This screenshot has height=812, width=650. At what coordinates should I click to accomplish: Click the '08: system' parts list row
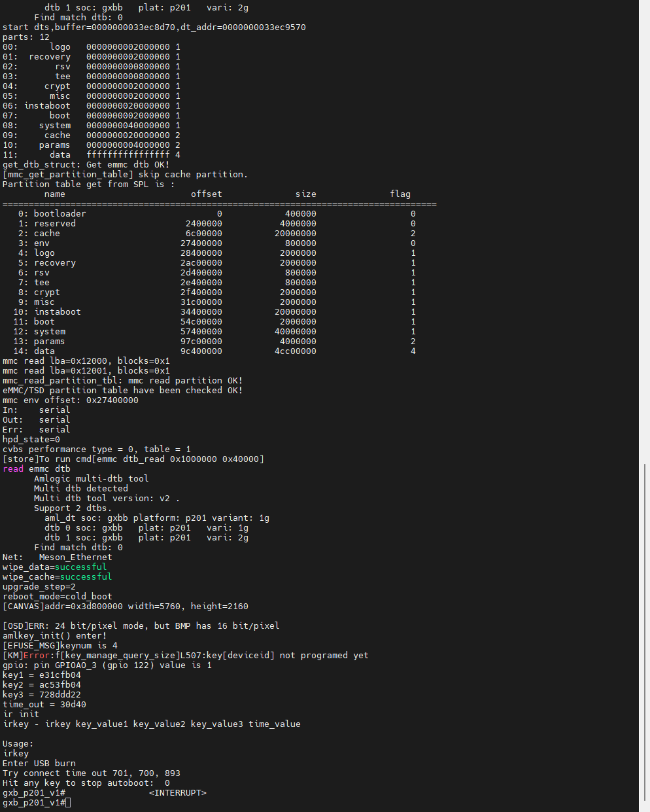[x=92, y=126]
